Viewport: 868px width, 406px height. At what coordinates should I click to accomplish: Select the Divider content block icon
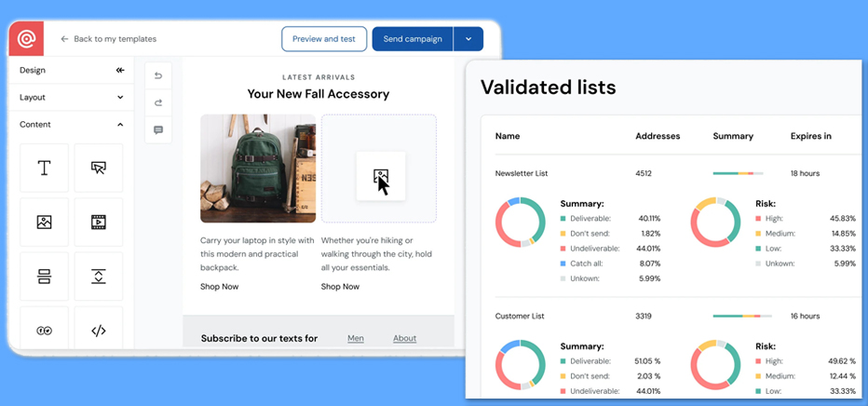pos(44,276)
